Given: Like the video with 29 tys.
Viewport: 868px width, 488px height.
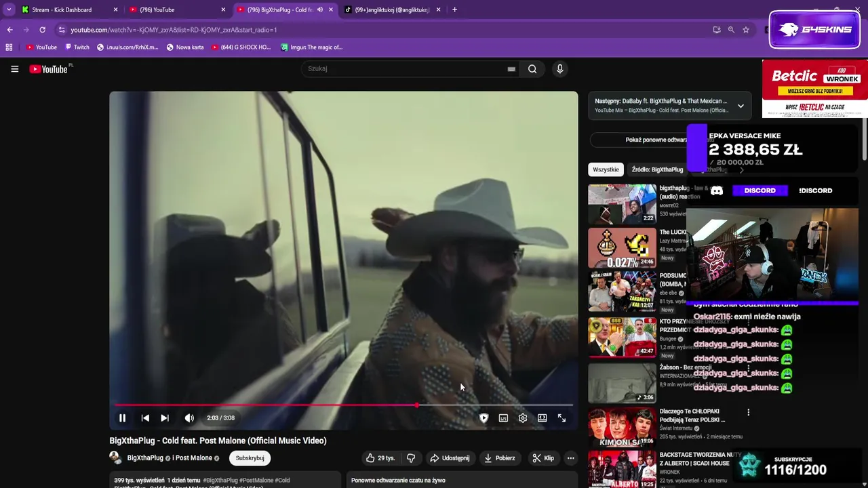Looking at the screenshot, I should point(380,458).
